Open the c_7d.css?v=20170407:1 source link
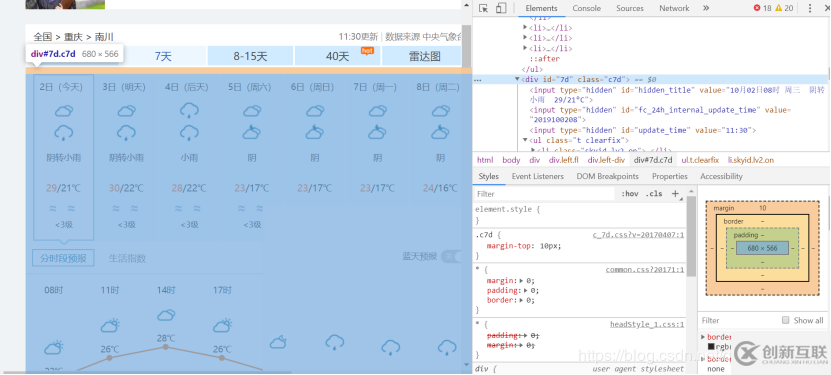The width and height of the screenshot is (831, 375). 639,235
